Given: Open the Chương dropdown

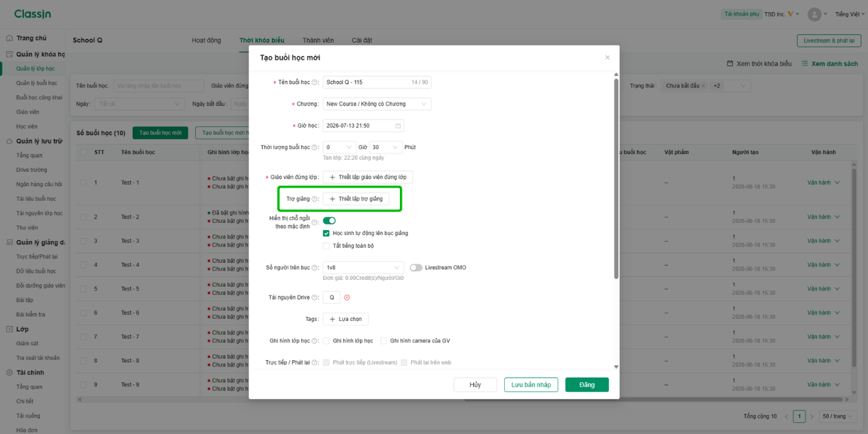Looking at the screenshot, I should tap(377, 104).
